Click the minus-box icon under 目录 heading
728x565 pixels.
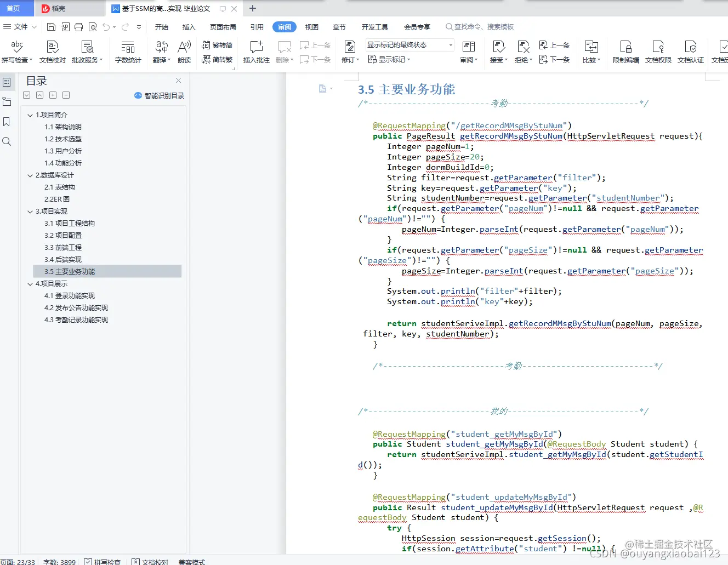pyautogui.click(x=66, y=95)
